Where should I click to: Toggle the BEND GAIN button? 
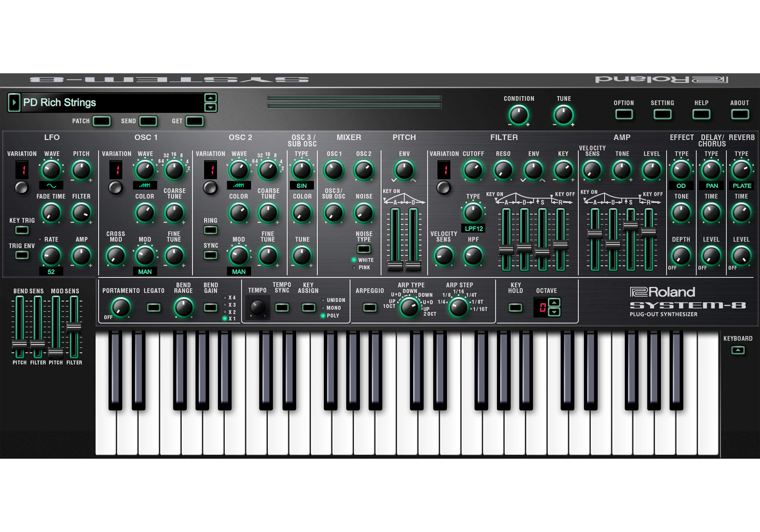tap(210, 308)
